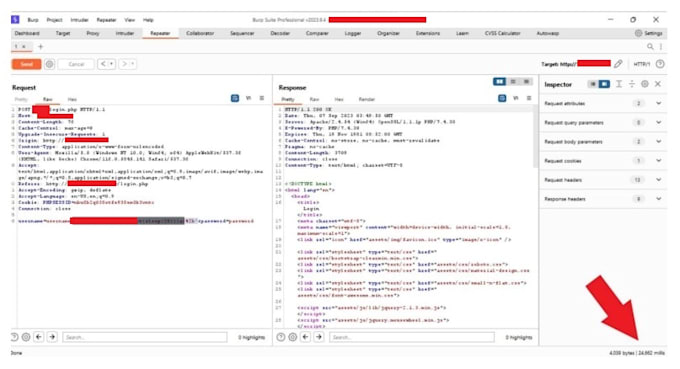Switch to the CVSS Calculator tab
Image resolution: width=680 pixels, height=369 pixels.
coord(502,33)
